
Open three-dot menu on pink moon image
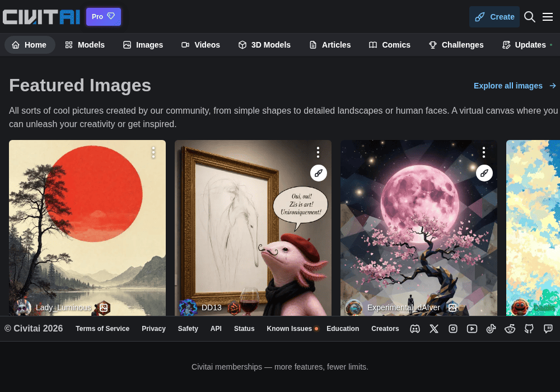[484, 152]
